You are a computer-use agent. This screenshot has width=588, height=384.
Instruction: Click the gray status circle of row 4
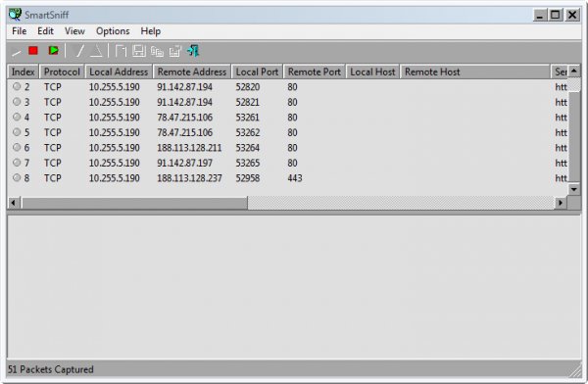(17, 117)
